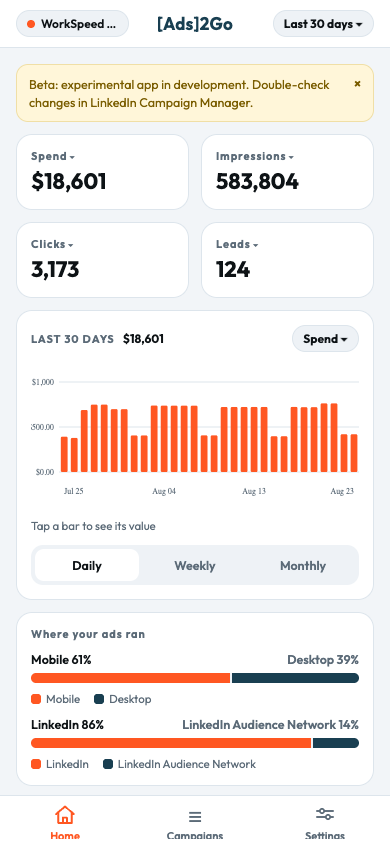Click the orange Mobile legend square

[36, 699]
